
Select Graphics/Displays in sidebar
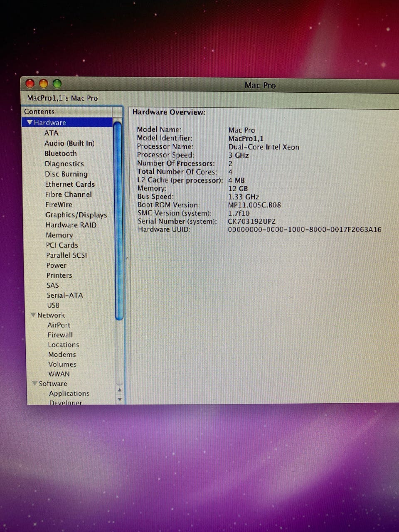pyautogui.click(x=76, y=215)
